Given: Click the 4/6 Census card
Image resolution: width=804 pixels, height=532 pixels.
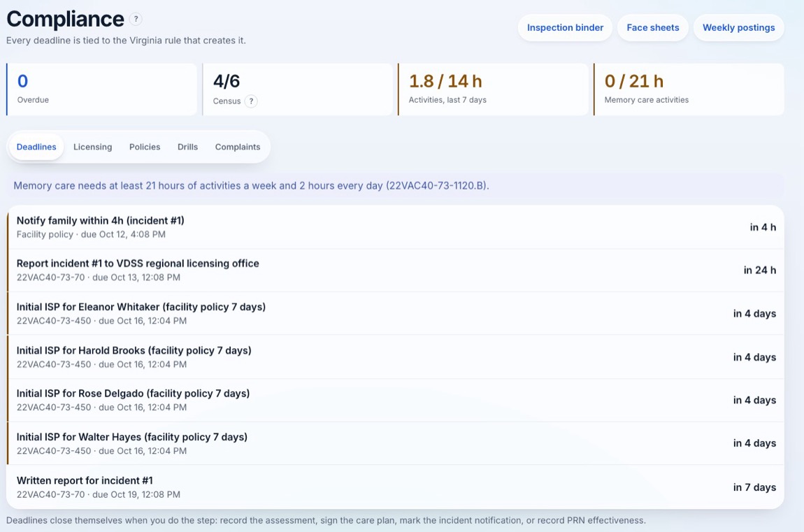Looking at the screenshot, I should (297, 89).
